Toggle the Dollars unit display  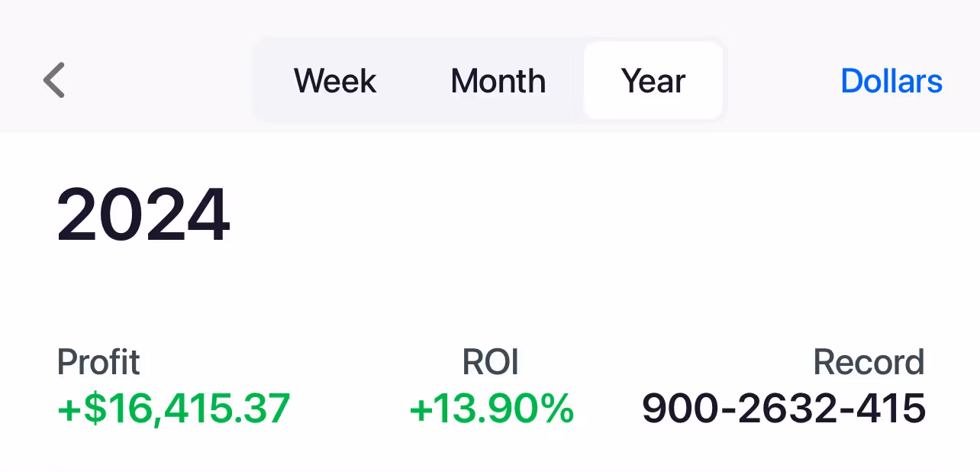click(891, 81)
